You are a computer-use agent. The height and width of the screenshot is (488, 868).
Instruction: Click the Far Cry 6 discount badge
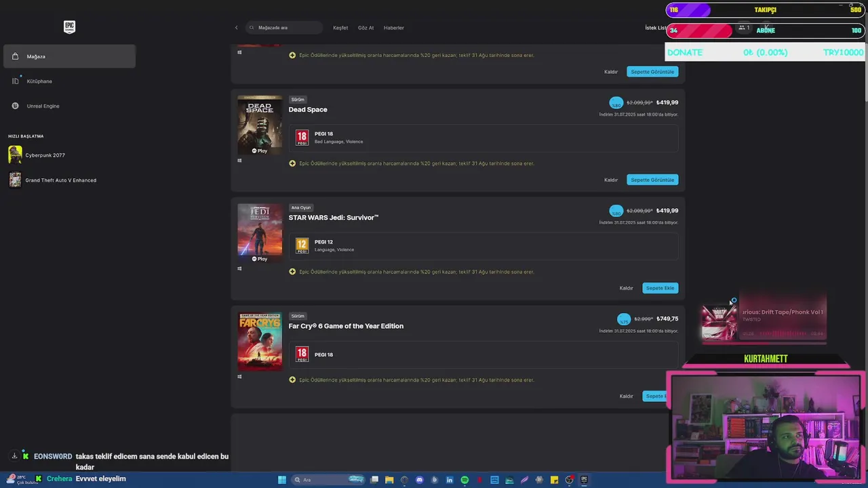(x=624, y=319)
